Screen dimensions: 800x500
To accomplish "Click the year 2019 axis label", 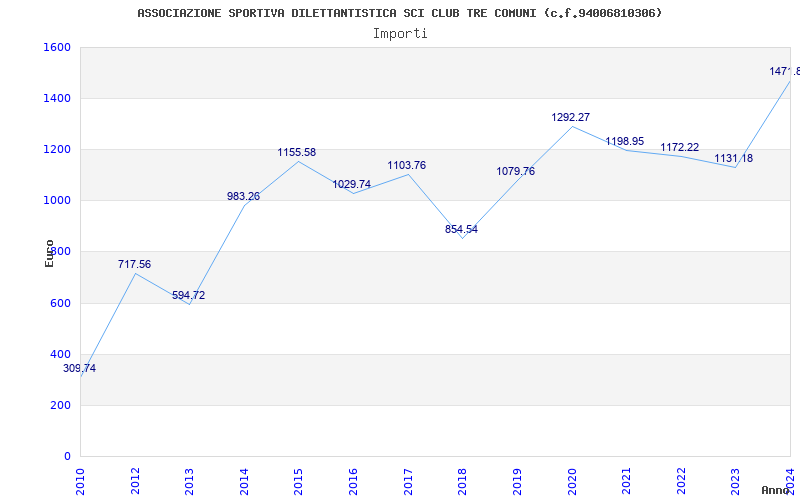I will coord(517,482).
